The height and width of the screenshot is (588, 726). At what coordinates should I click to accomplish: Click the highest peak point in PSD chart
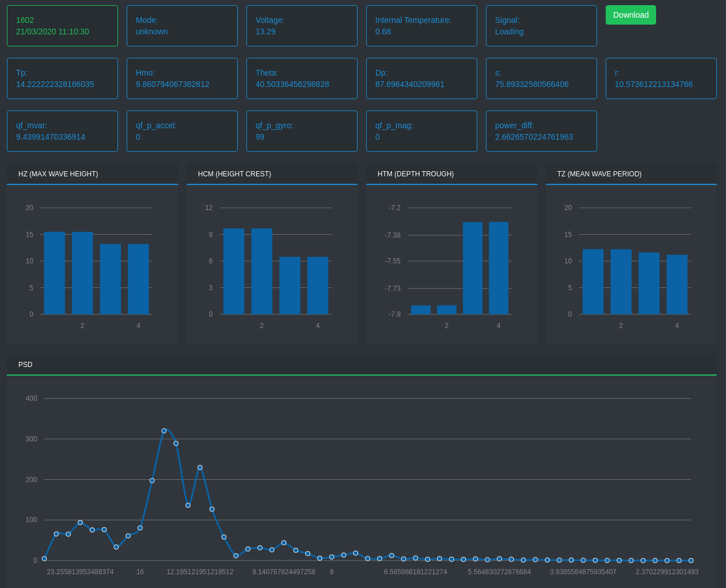[x=164, y=431]
